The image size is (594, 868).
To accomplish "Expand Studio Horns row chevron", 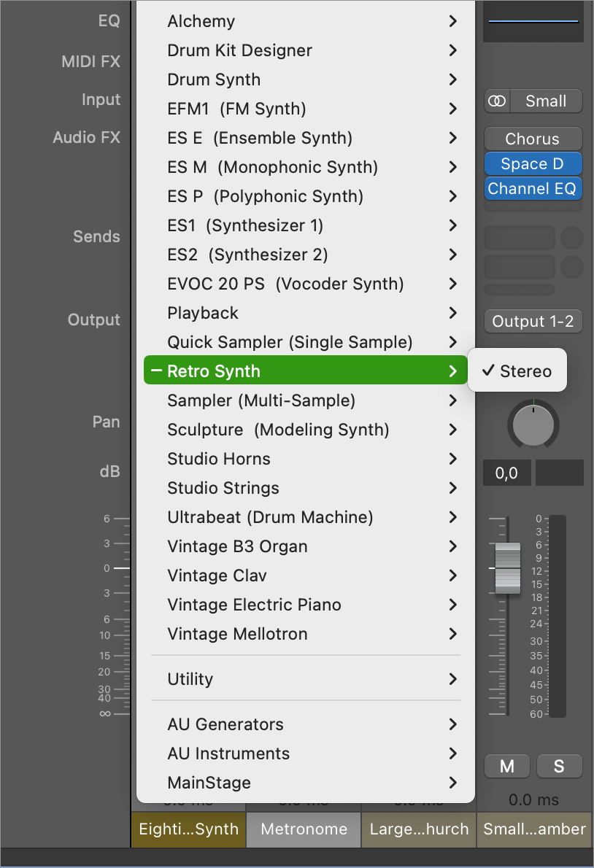I will [x=453, y=458].
